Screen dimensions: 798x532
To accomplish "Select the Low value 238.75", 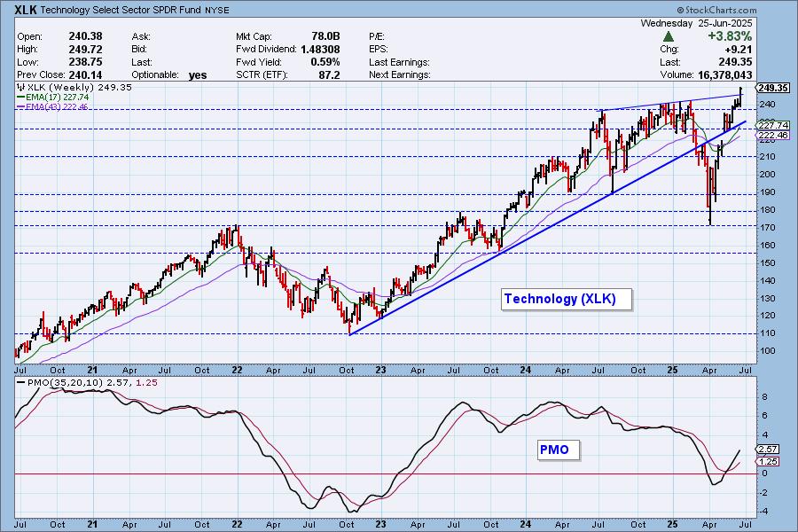I will tap(85, 61).
